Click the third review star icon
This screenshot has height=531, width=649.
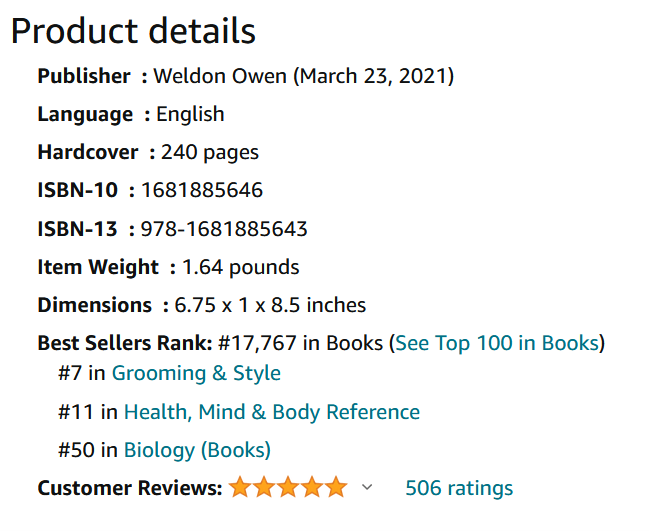point(288,487)
